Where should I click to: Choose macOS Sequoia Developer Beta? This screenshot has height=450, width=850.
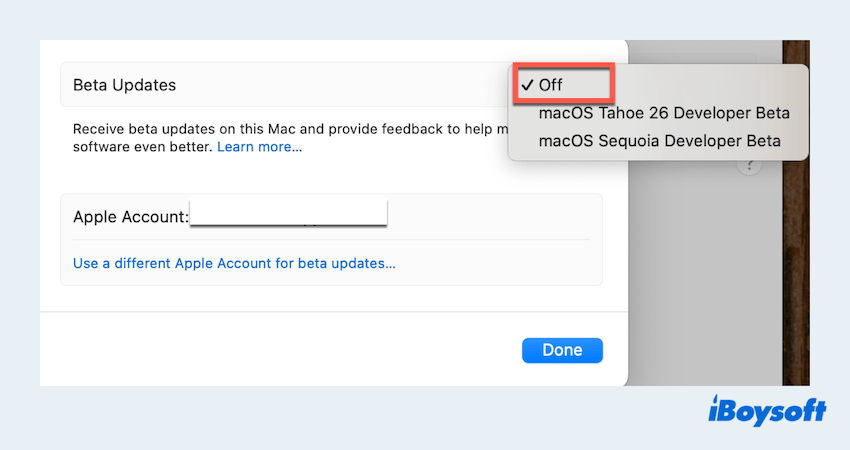tap(659, 141)
